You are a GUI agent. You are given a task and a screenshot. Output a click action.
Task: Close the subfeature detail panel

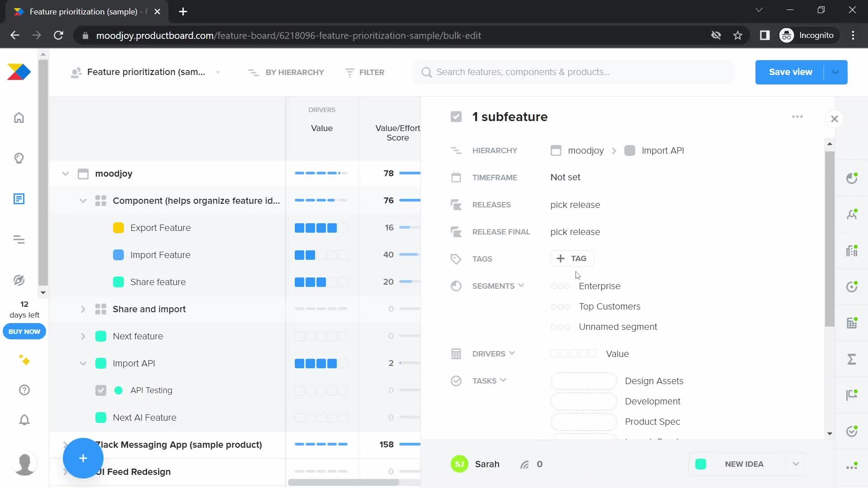[x=835, y=119]
